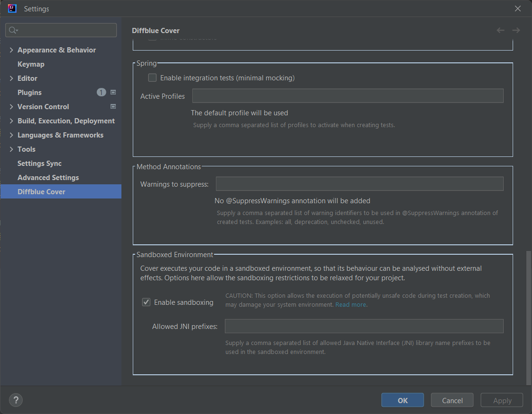Expand the Editor settings node
532x414 pixels.
point(11,78)
